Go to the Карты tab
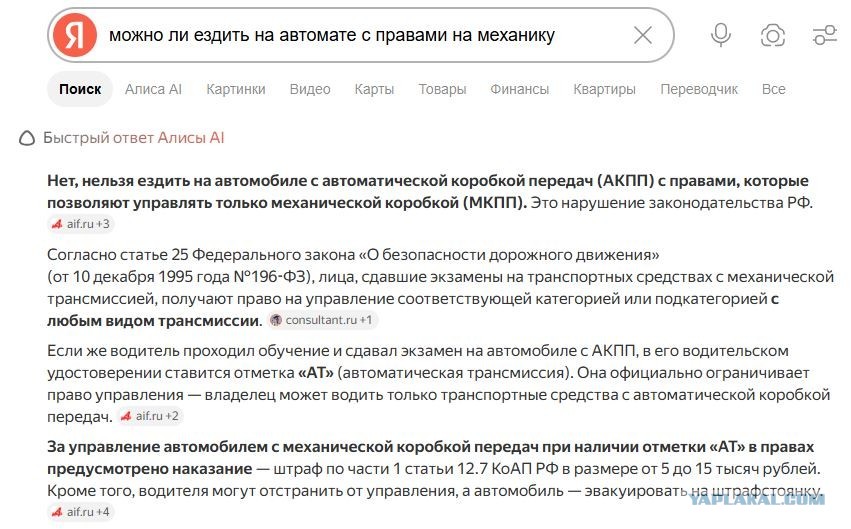The width and height of the screenshot is (851, 529). pyautogui.click(x=374, y=89)
